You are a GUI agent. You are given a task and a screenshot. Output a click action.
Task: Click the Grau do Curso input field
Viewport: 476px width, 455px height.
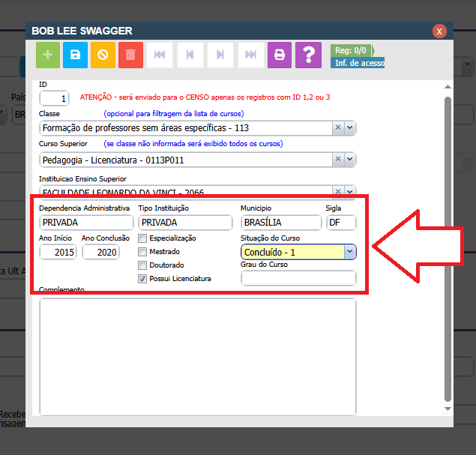coord(298,279)
